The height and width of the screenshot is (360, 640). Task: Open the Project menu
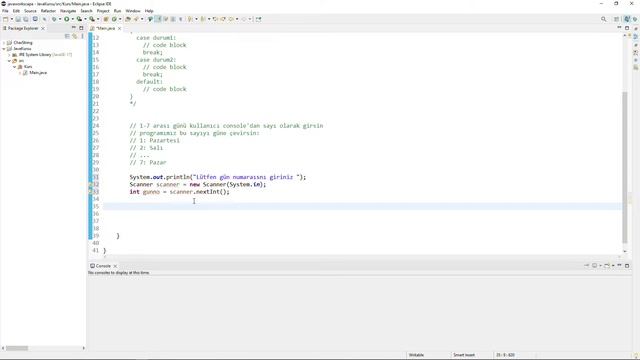(103, 11)
